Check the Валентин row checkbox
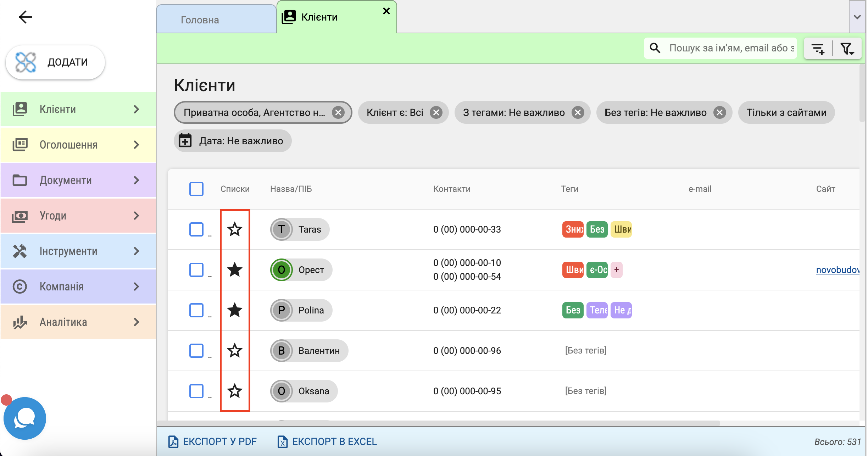The height and width of the screenshot is (456, 868). [196, 351]
